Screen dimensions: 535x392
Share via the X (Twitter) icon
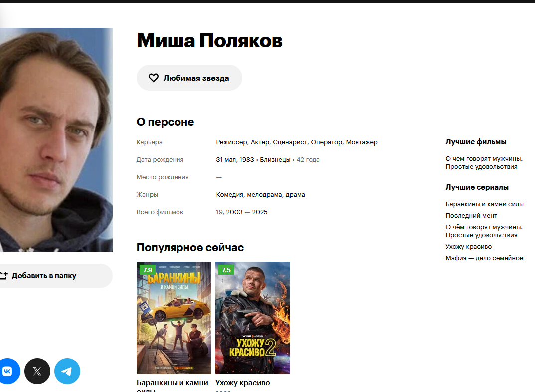point(37,371)
